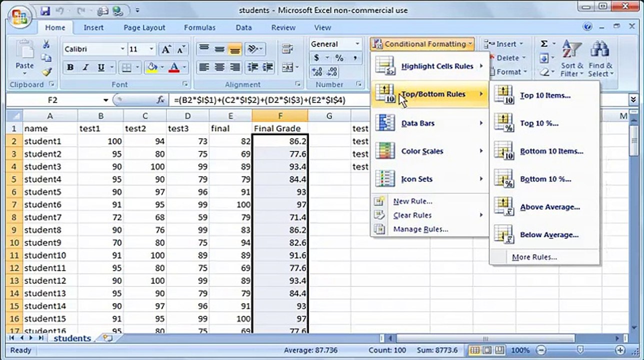This screenshot has height=360, width=644.
Task: Open the font size dropdown
Action: (151, 49)
